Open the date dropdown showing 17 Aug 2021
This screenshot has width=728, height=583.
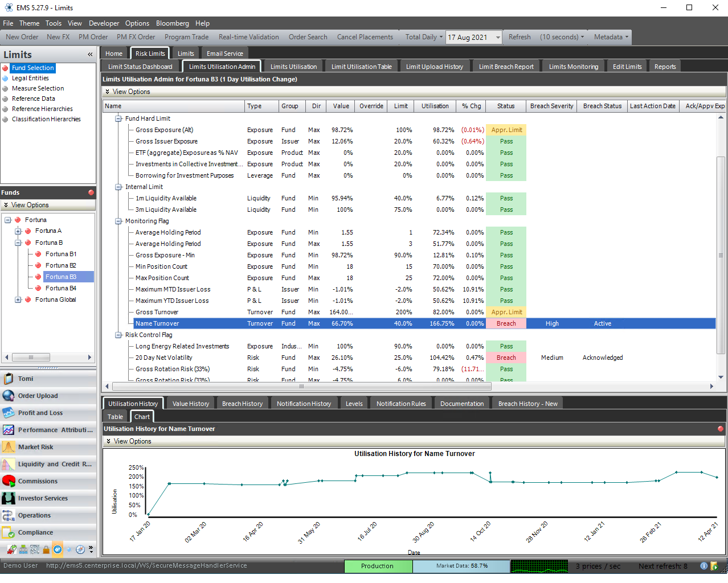click(x=497, y=38)
